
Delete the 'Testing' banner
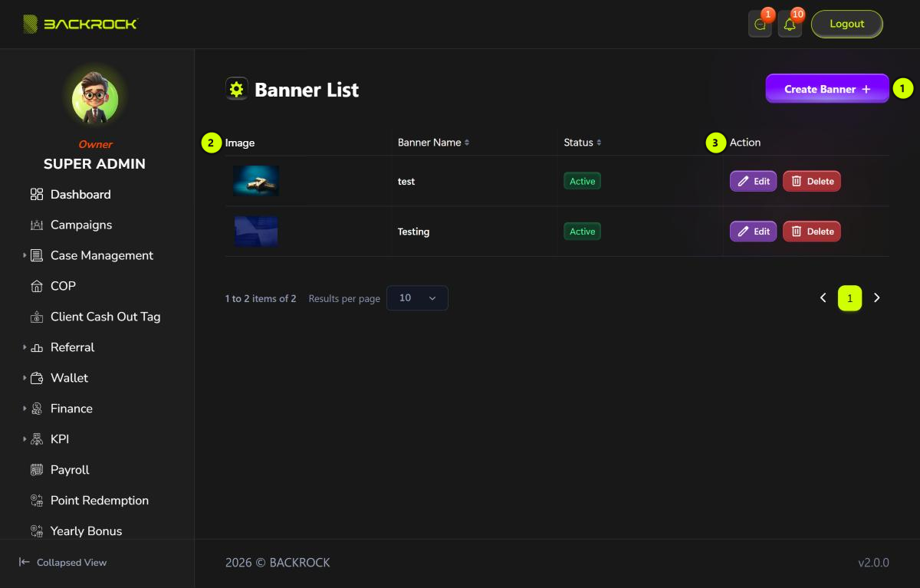tap(812, 232)
